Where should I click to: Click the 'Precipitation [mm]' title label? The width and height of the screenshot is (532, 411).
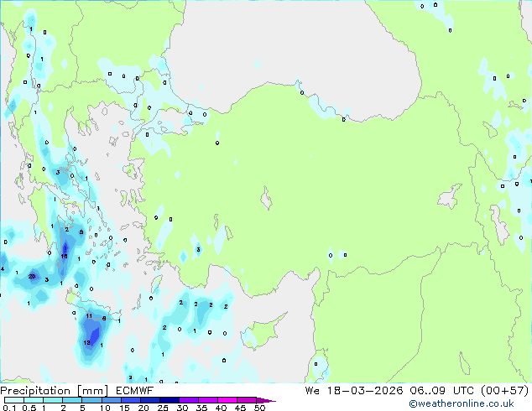[x=55, y=391]
